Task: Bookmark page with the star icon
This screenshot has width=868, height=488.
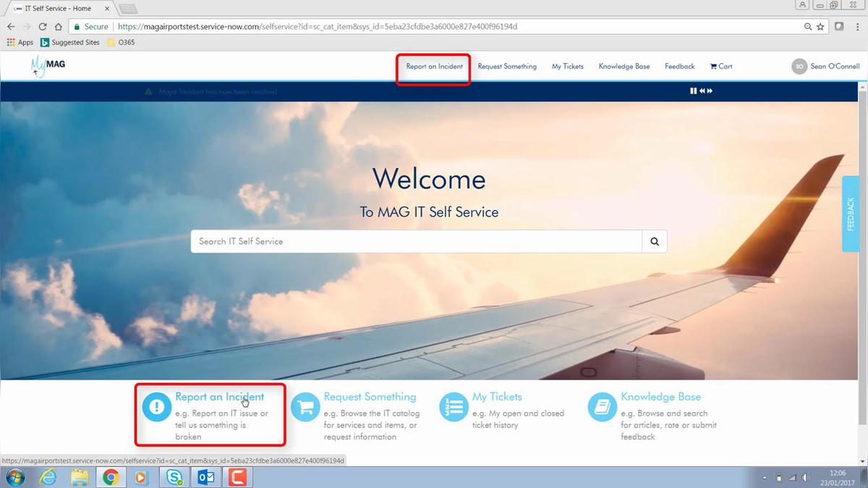Action: [x=820, y=27]
